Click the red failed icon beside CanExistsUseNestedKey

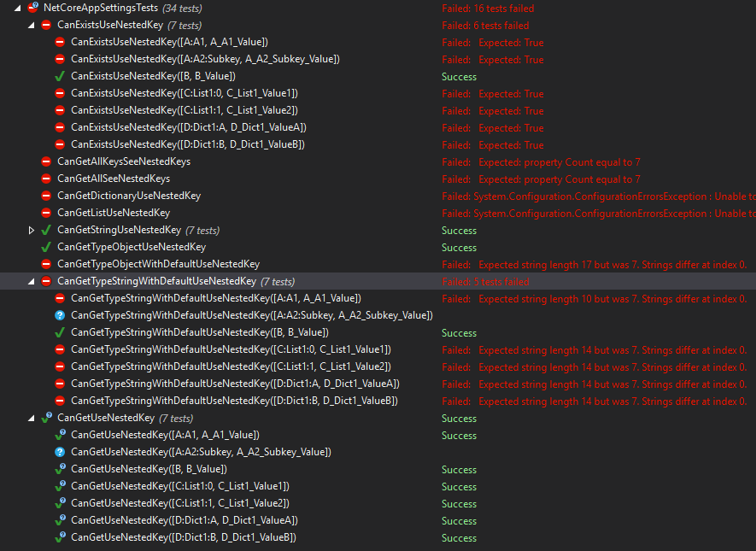pyautogui.click(x=45, y=25)
